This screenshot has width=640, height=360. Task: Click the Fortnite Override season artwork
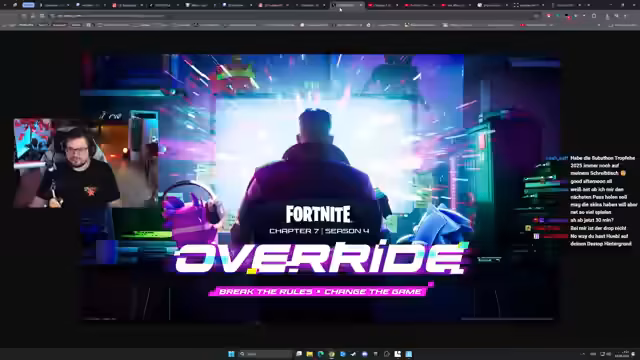pos(320,188)
